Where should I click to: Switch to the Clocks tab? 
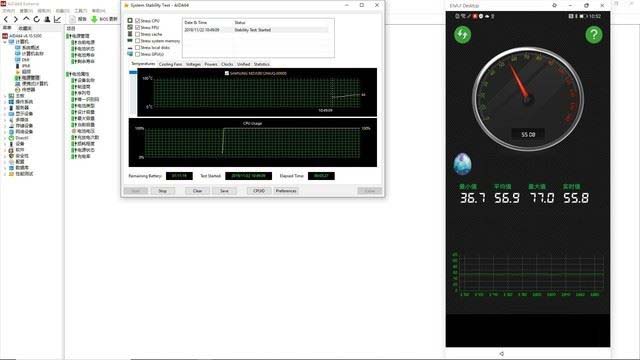pyautogui.click(x=227, y=64)
